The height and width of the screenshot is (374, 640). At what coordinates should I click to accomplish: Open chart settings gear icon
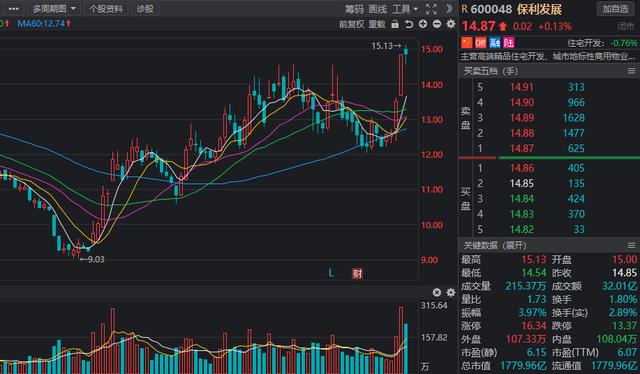(451, 24)
